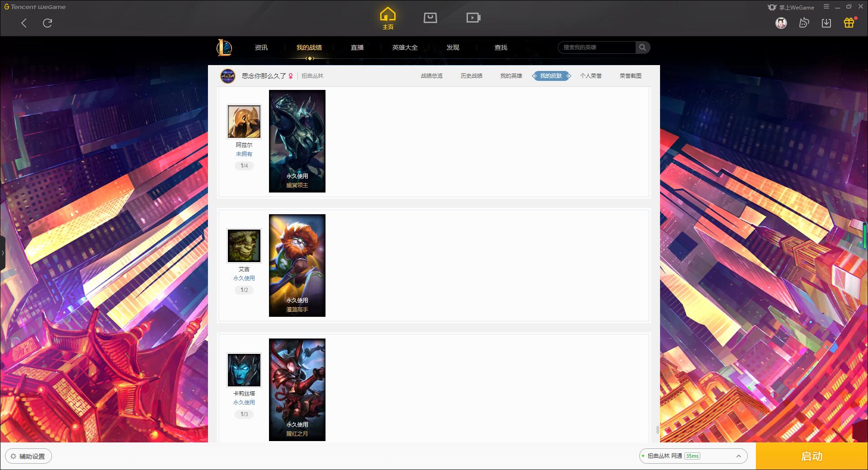The height and width of the screenshot is (470, 868).
Task: Click the 艾翁 champion portrait
Action: pyautogui.click(x=244, y=246)
